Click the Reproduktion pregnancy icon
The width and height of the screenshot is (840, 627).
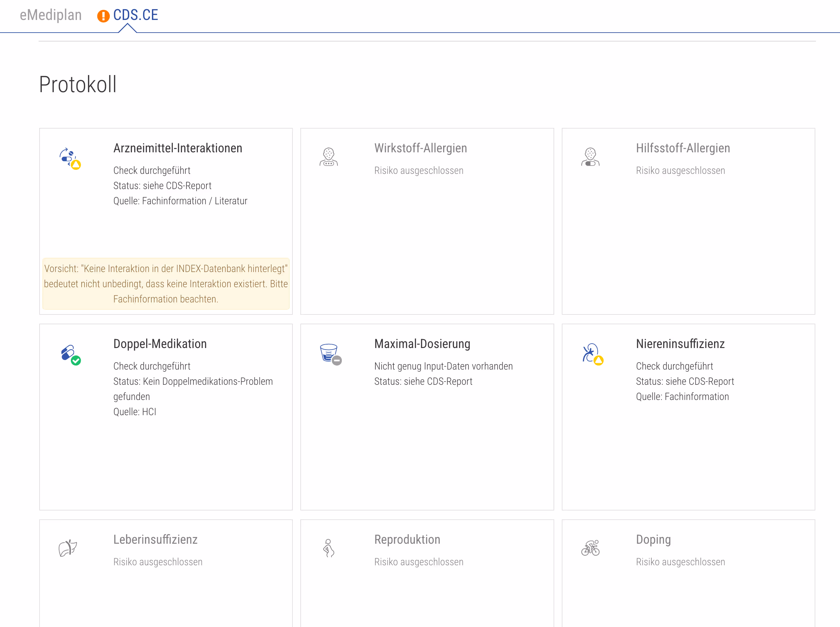coord(329,548)
